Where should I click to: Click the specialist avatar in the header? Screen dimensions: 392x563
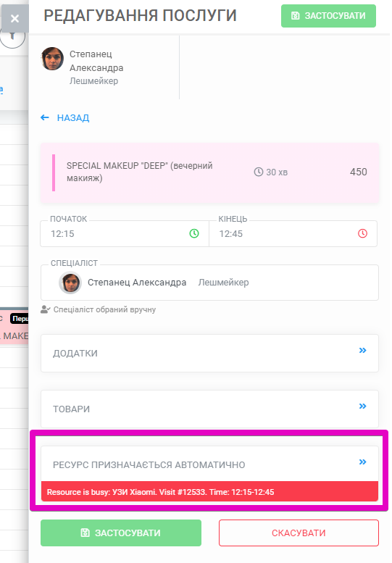[x=52, y=59]
